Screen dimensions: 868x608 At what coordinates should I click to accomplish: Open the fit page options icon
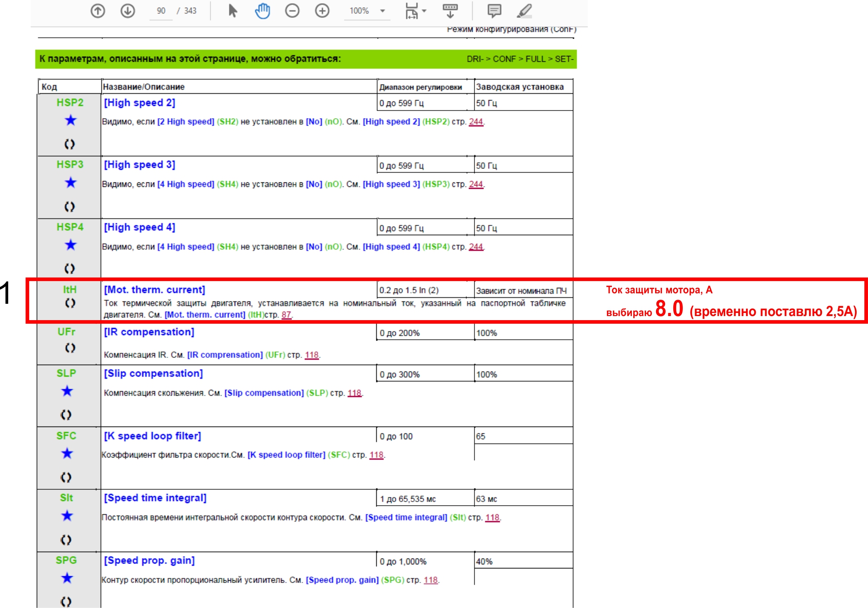[411, 10]
